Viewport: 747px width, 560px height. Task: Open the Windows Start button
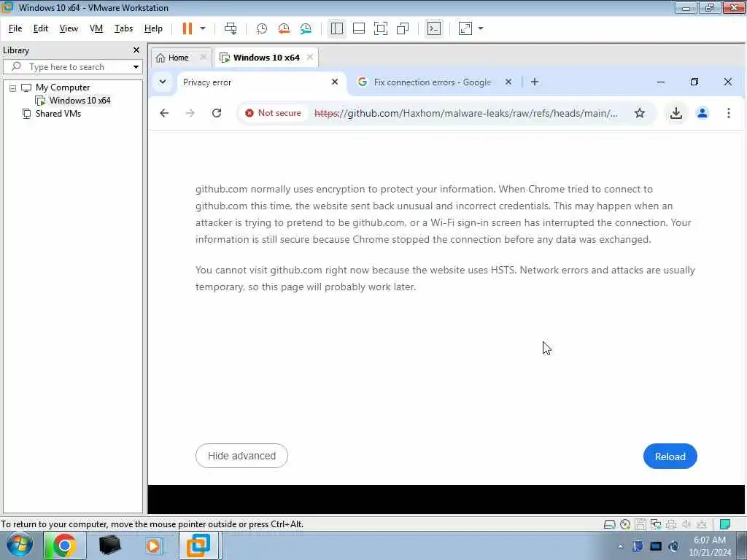[20, 545]
